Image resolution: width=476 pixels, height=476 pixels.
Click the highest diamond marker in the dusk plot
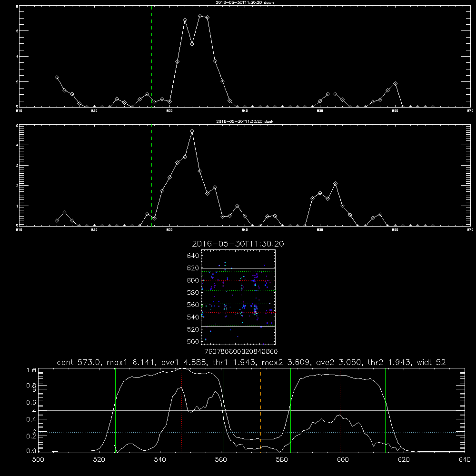[x=192, y=131]
